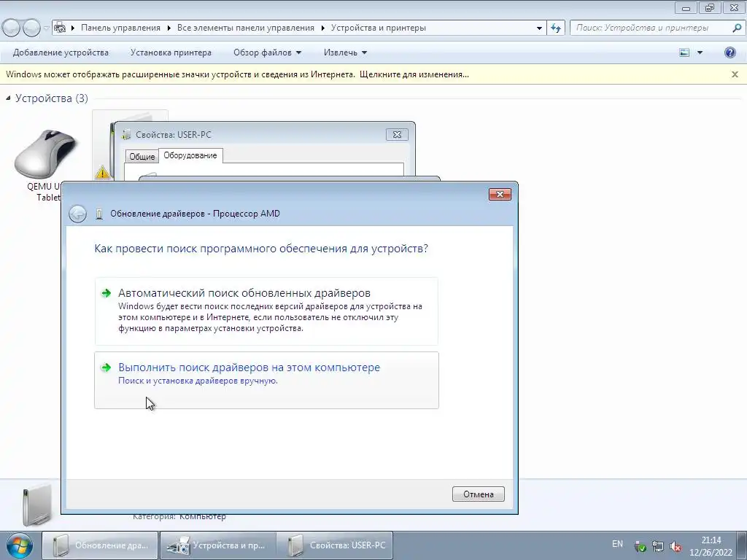Click the Устройства и принтеры breadcrumb segment

tap(379, 28)
